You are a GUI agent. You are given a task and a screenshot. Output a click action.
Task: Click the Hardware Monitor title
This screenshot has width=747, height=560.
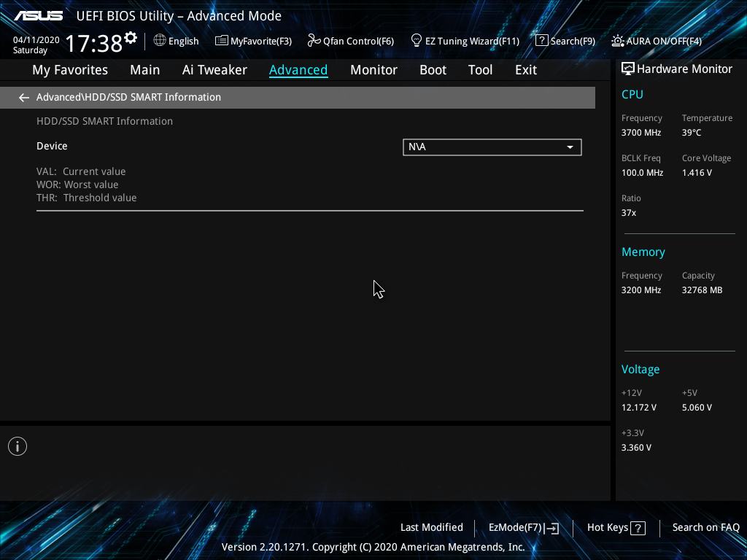point(684,69)
